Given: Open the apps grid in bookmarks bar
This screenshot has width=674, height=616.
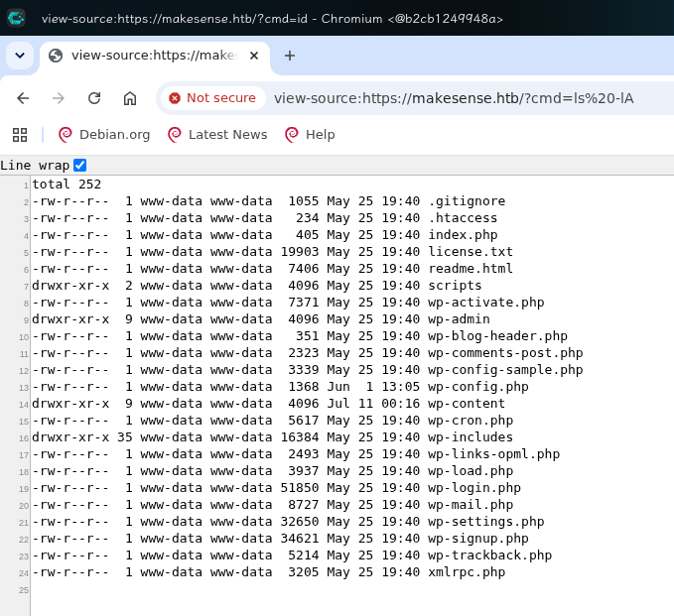Looking at the screenshot, I should pyautogui.click(x=20, y=135).
